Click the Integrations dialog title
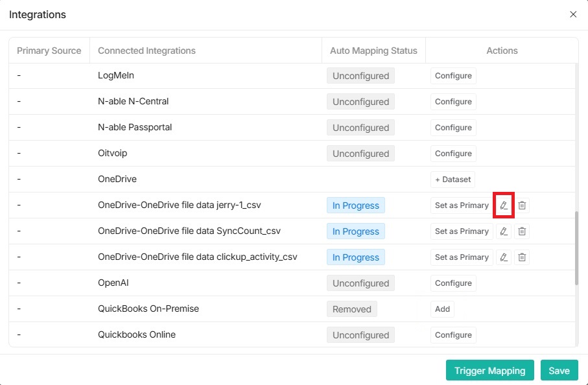This screenshot has height=385, width=588. pyautogui.click(x=38, y=15)
